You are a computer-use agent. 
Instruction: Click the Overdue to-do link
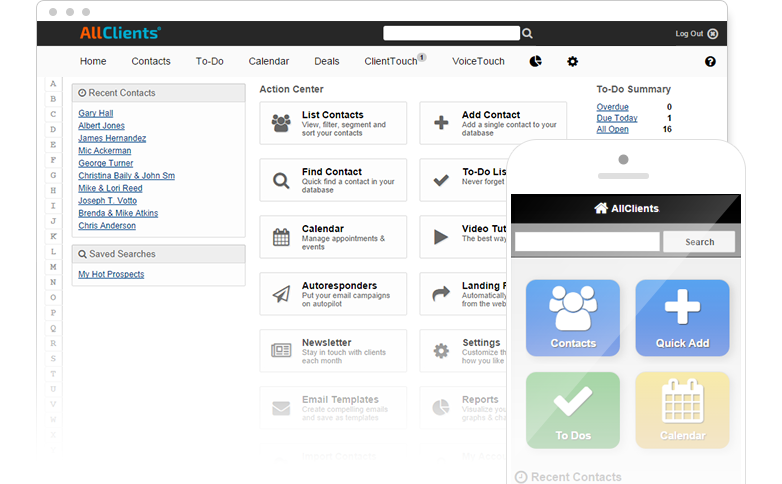click(612, 107)
